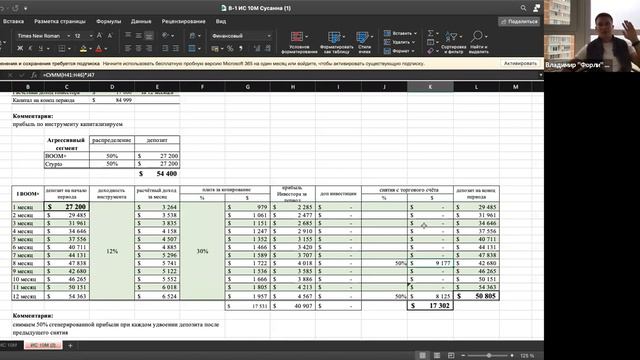Expand fill color dropdown arrow
The image size is (640, 360).
pyautogui.click(x=91, y=49)
